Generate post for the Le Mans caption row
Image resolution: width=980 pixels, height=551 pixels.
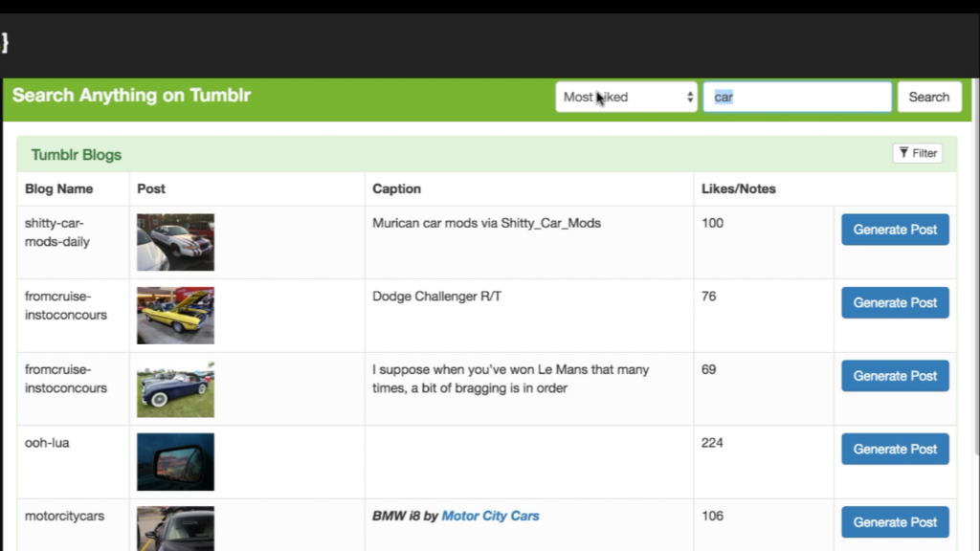tap(895, 376)
